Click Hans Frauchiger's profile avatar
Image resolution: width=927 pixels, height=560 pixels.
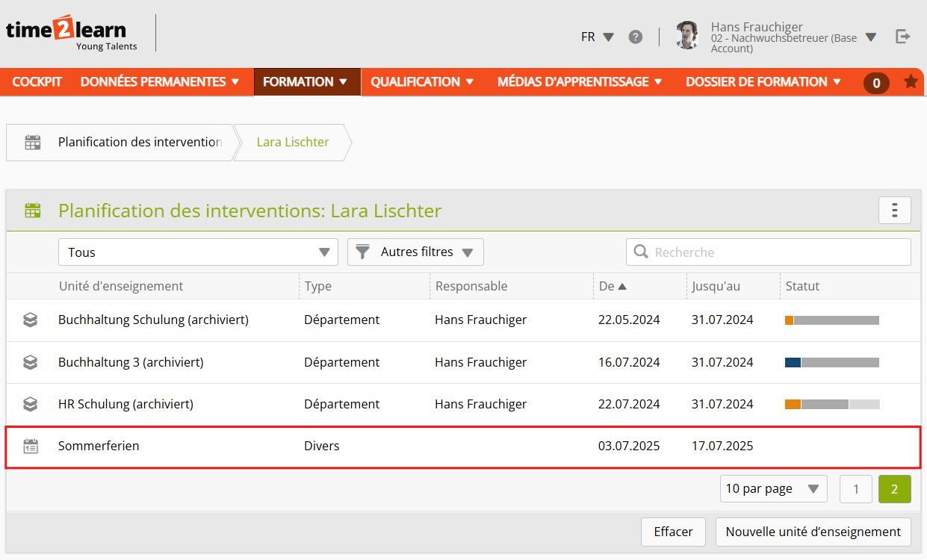point(686,36)
